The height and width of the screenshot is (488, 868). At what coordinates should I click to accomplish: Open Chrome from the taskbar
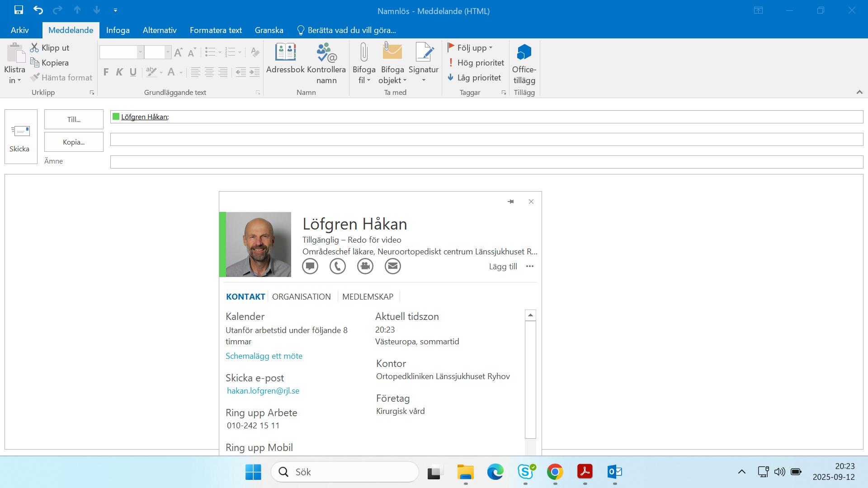pyautogui.click(x=555, y=472)
